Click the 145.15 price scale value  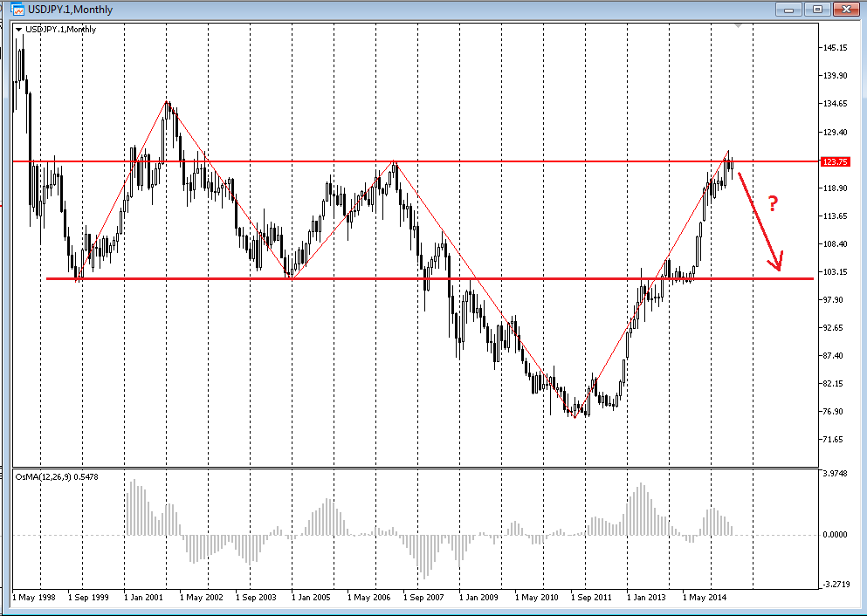(x=835, y=48)
